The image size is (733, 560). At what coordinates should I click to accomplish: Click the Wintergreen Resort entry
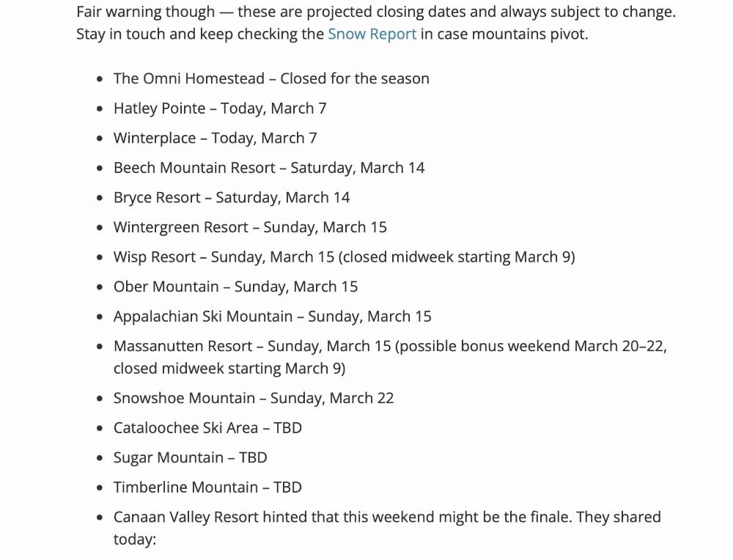coord(250,227)
